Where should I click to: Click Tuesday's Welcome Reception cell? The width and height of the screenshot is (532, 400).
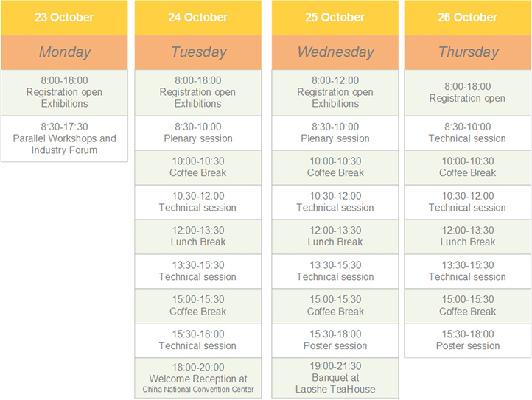tap(197, 378)
